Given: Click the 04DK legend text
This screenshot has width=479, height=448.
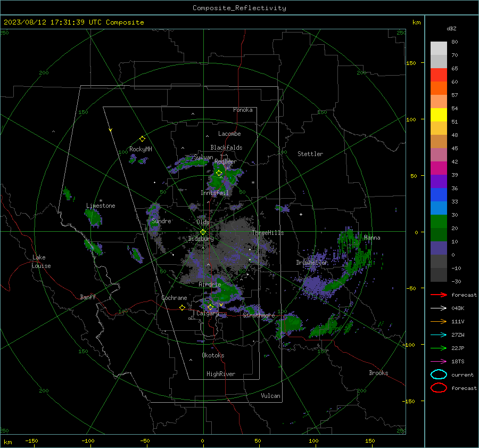Looking at the screenshot, I should 458,308.
